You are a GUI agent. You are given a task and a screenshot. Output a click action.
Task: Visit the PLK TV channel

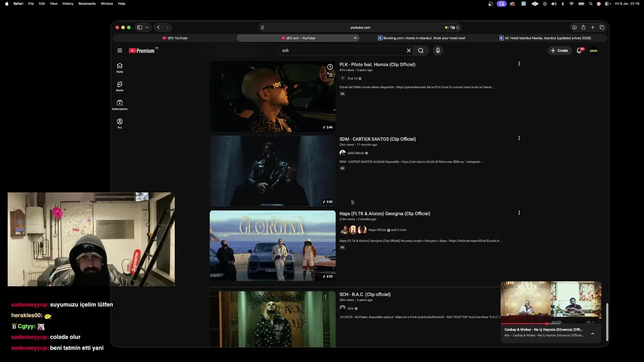(x=352, y=78)
